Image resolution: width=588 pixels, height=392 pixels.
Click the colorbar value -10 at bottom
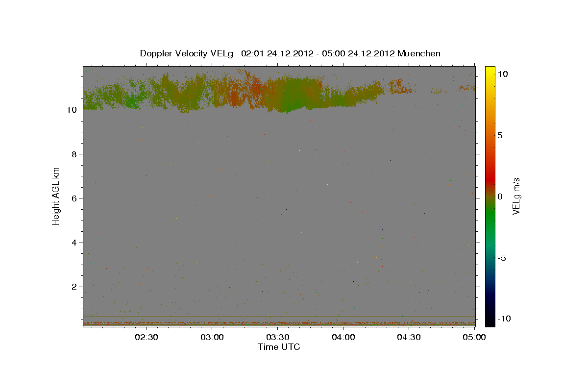pos(504,318)
